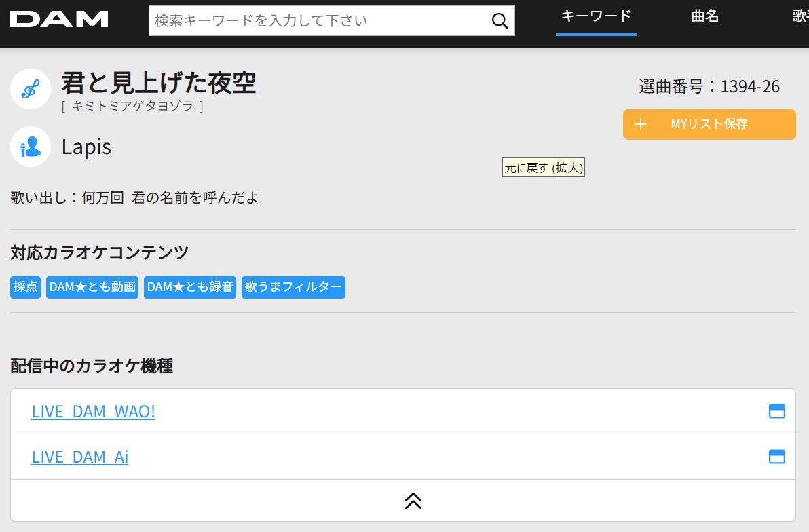
Task: Click the DAM logo
Action: (58, 19)
